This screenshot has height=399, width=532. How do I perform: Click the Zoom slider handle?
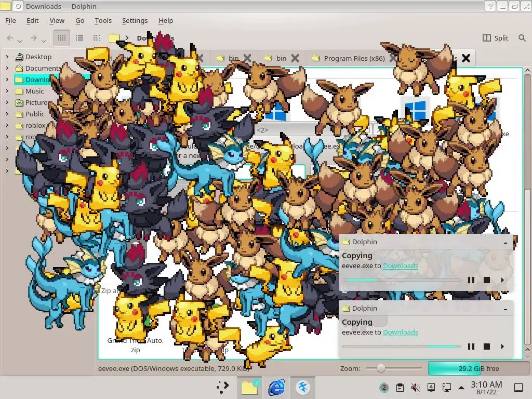tap(381, 368)
